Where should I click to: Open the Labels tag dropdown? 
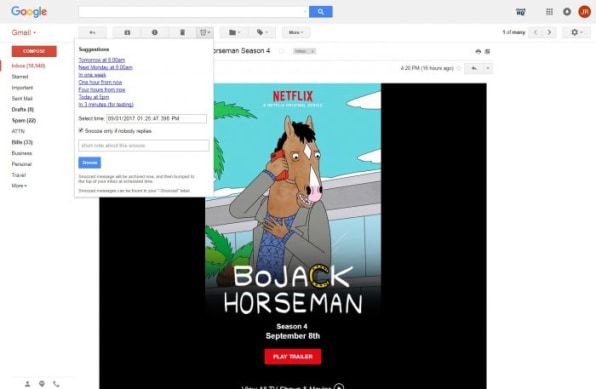coord(262,32)
